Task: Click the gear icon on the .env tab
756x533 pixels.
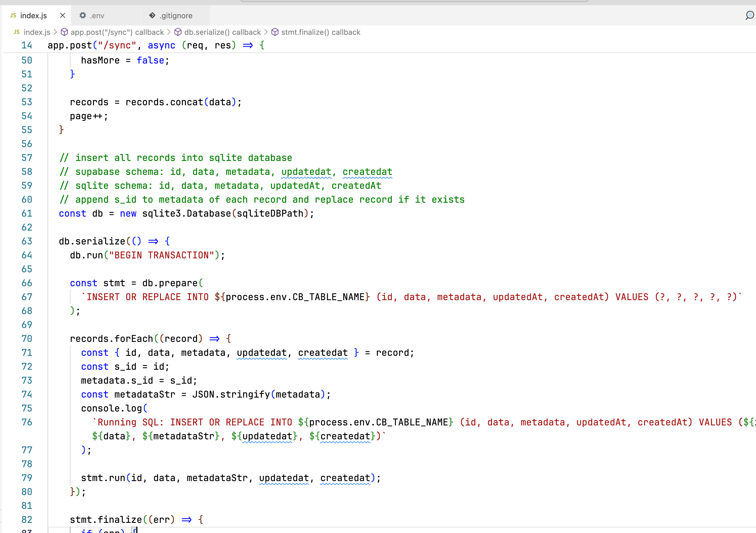Action: pos(83,15)
